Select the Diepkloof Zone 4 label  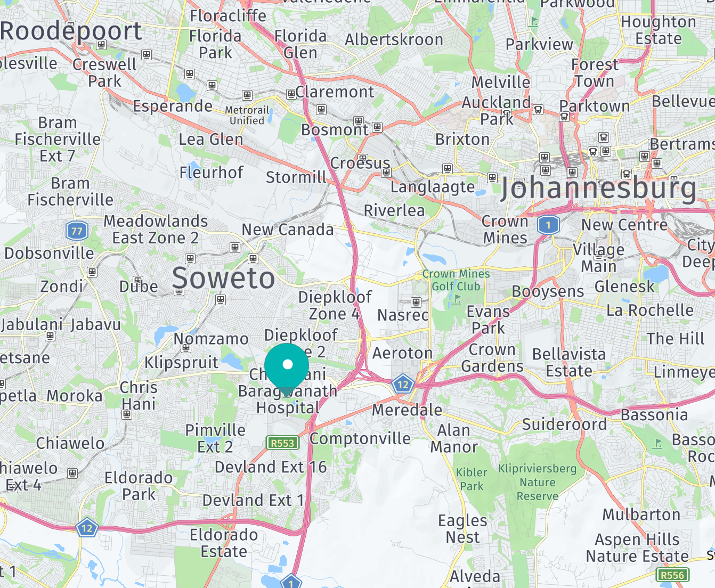click(x=335, y=305)
